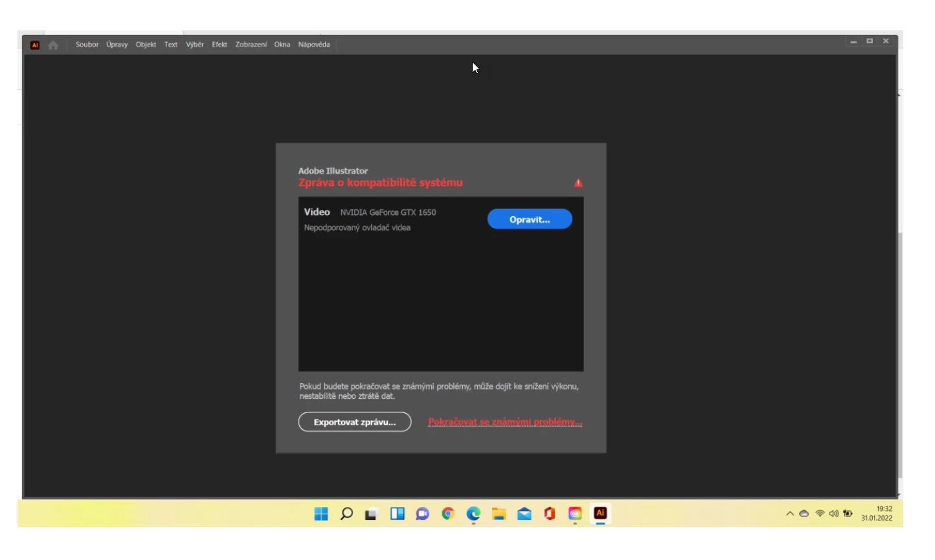The width and height of the screenshot is (935, 560).
Task: Open Creative Cloud from taskbar
Action: tap(575, 514)
